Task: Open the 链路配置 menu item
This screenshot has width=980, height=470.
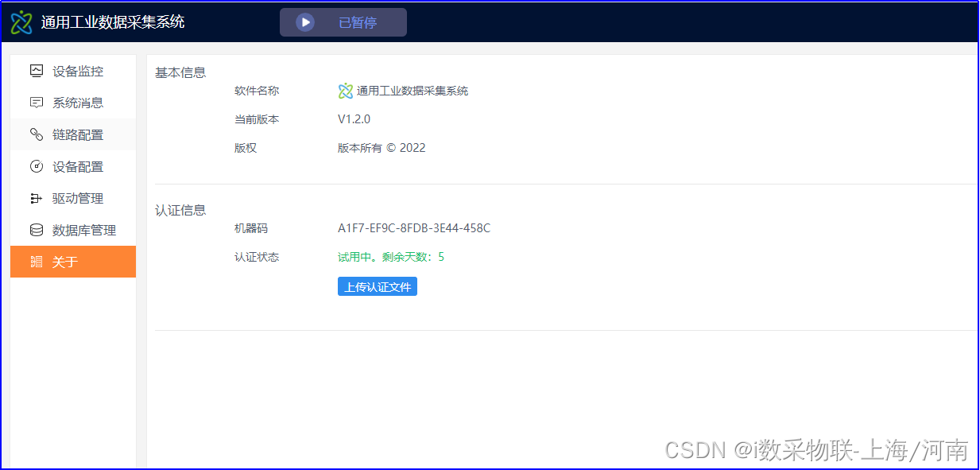Action: [x=73, y=134]
